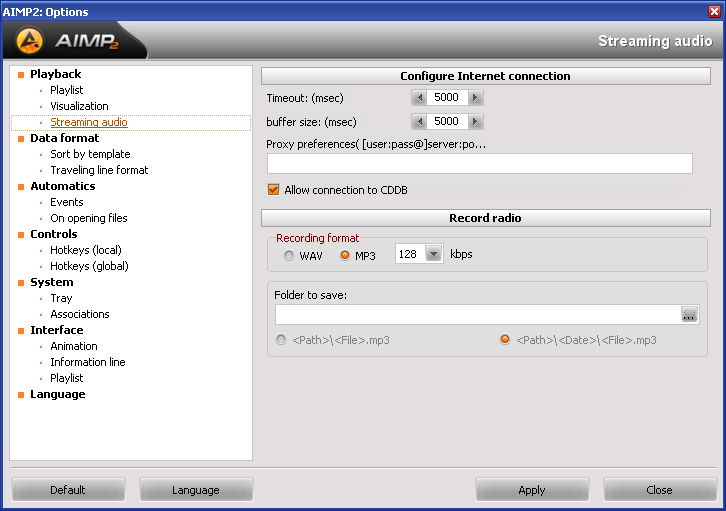
Task: Increase the buffer size with right arrow
Action: [476, 122]
